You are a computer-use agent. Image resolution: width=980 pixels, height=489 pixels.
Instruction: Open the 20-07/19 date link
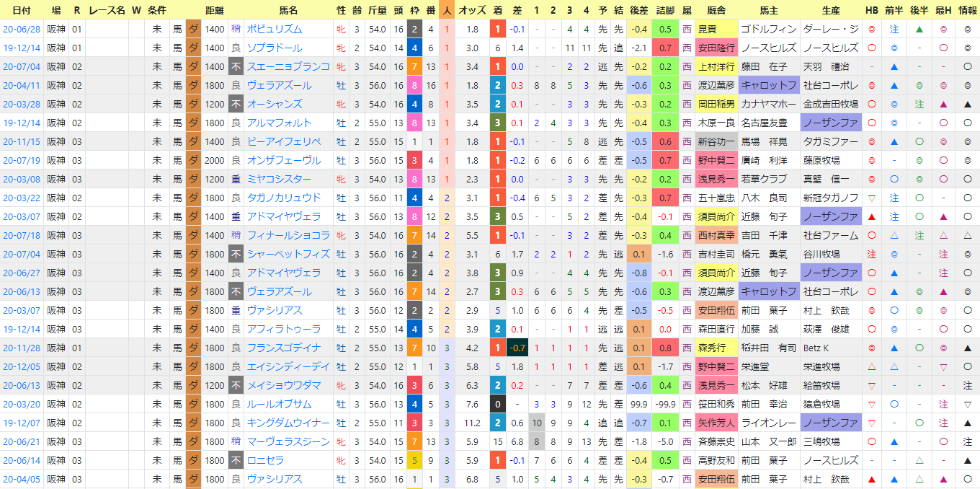tap(21, 160)
